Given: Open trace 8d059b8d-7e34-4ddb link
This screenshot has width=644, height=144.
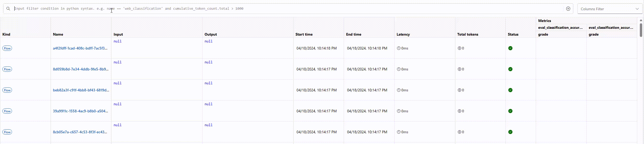Looking at the screenshot, I should pos(81,69).
